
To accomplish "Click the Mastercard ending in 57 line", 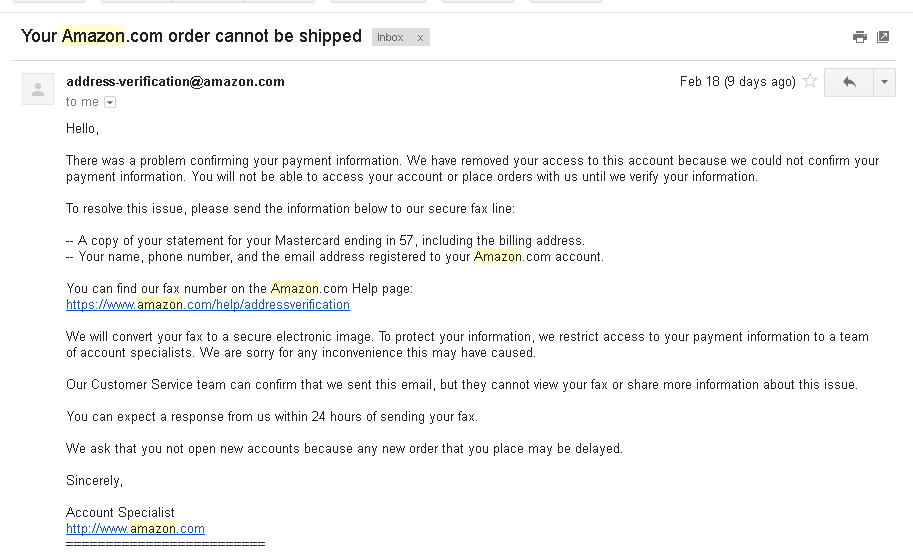I will coord(325,240).
